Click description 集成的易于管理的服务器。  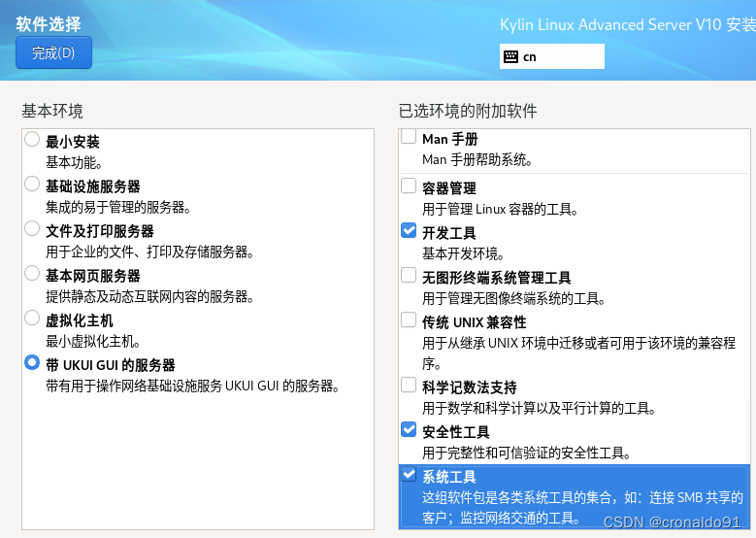(x=118, y=208)
